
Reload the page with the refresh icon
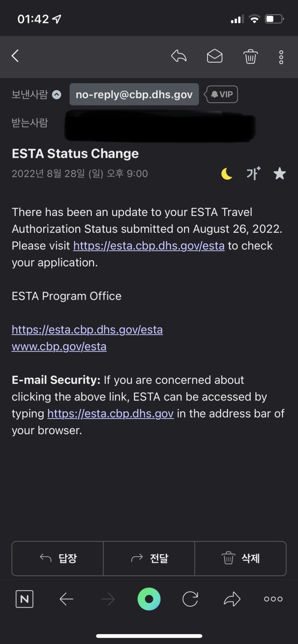(x=190, y=599)
